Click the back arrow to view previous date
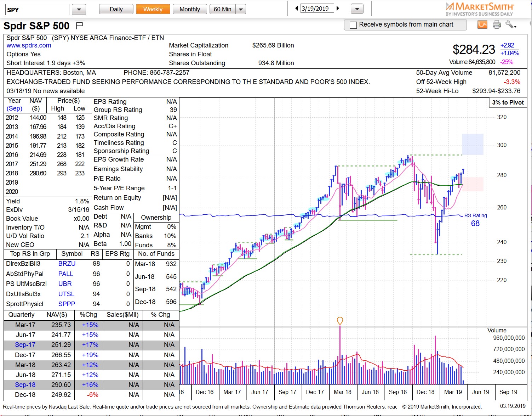 click(x=296, y=8)
